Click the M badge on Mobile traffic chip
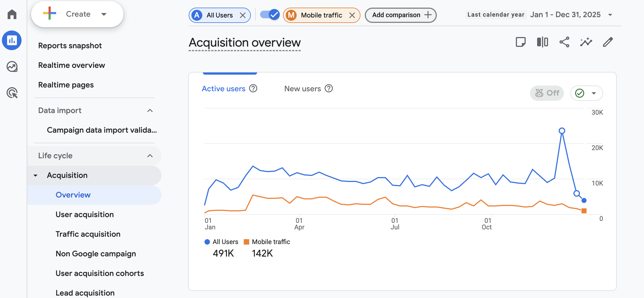644x298 pixels. coord(291,15)
